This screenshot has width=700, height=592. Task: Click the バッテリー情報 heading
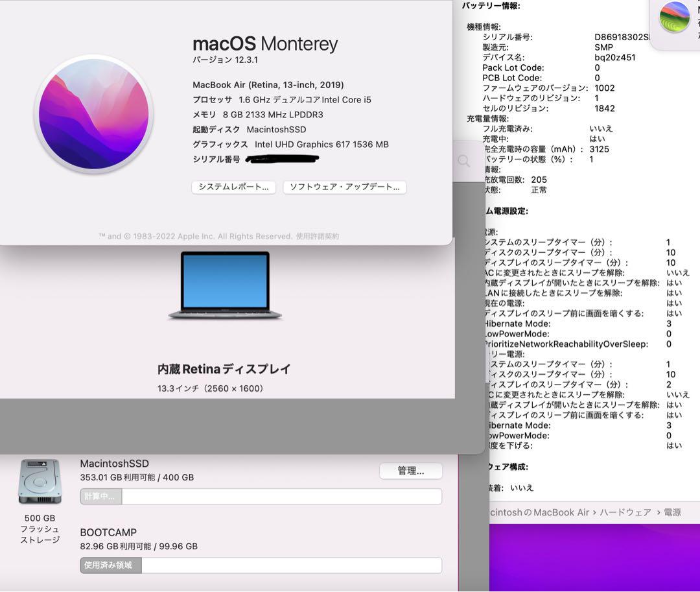(x=491, y=6)
